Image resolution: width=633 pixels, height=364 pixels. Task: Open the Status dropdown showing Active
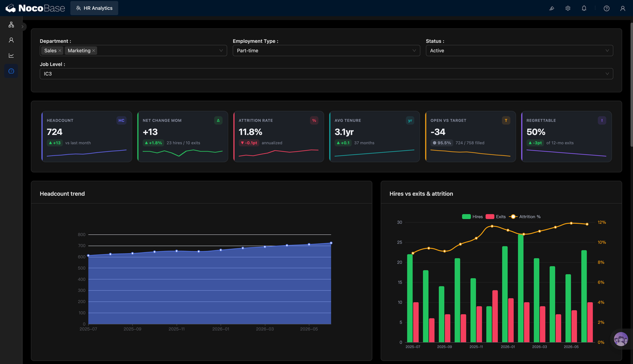519,50
